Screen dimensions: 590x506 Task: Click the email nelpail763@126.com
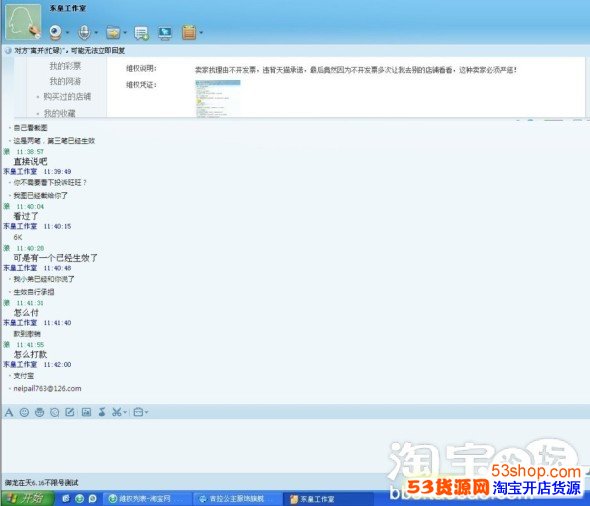[x=47, y=389]
